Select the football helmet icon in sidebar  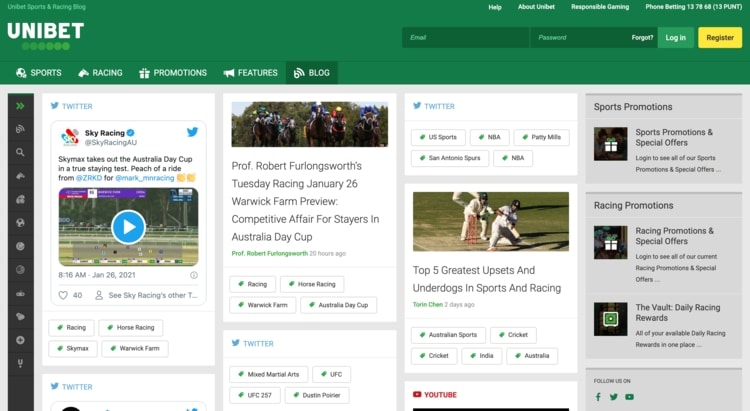[x=20, y=200]
